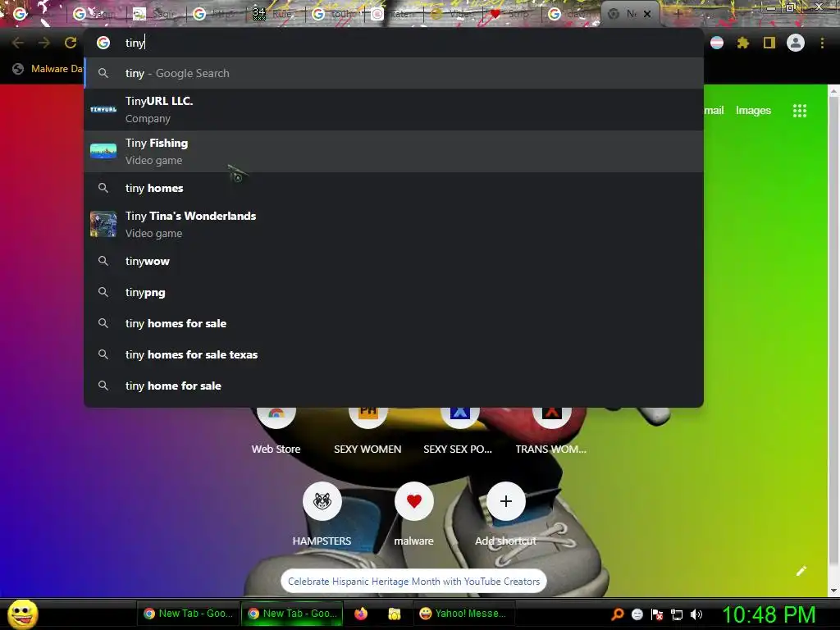Click the 10:48 PM clock

769,614
